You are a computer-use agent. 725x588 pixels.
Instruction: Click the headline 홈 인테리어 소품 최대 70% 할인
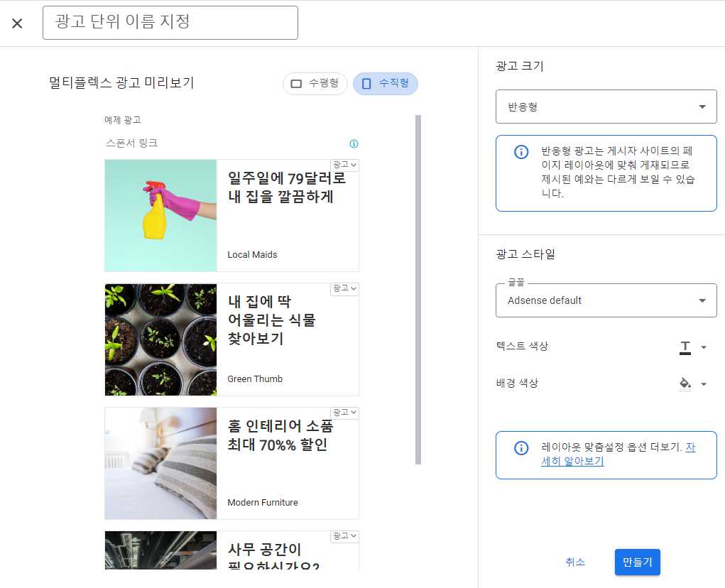click(280, 435)
